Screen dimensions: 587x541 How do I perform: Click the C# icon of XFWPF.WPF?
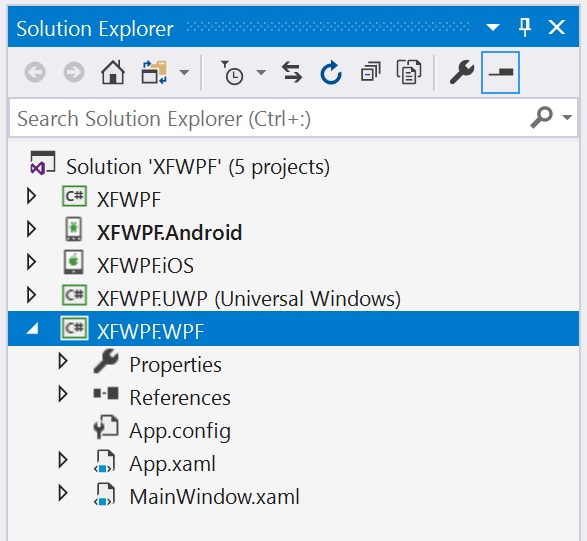coord(74,328)
